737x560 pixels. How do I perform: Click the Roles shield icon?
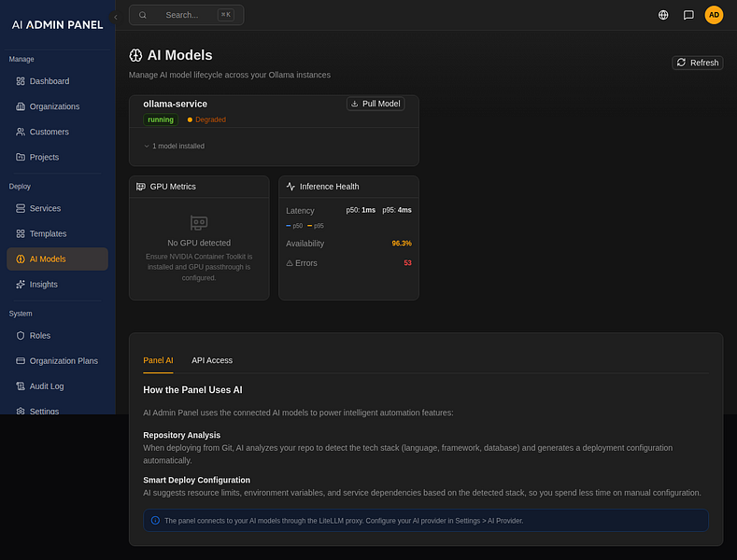pos(21,335)
